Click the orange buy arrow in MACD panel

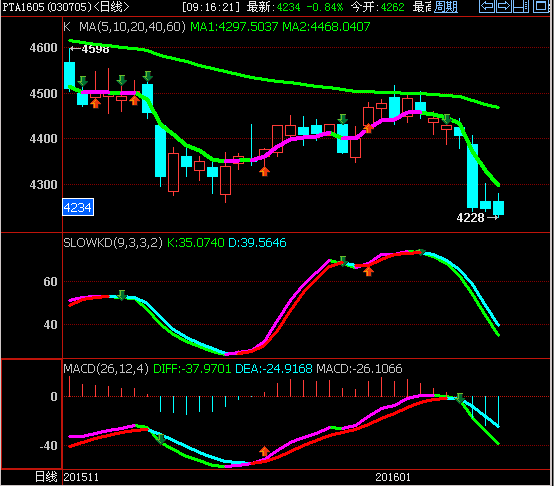click(x=264, y=451)
